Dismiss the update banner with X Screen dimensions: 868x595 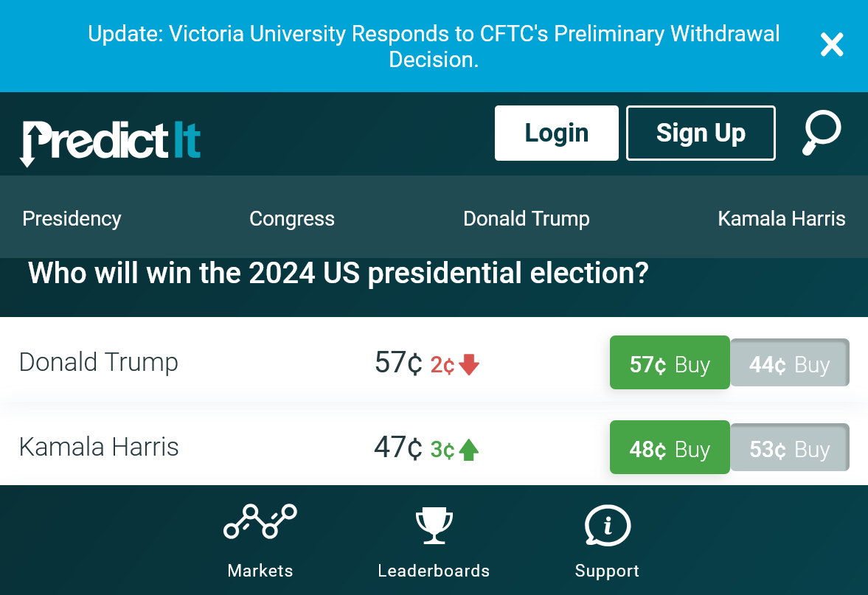(x=832, y=46)
